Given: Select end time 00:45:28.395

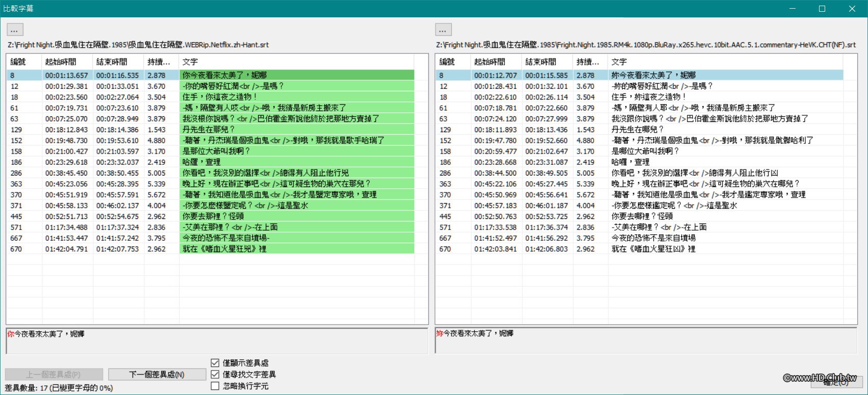Looking at the screenshot, I should click(x=117, y=184).
